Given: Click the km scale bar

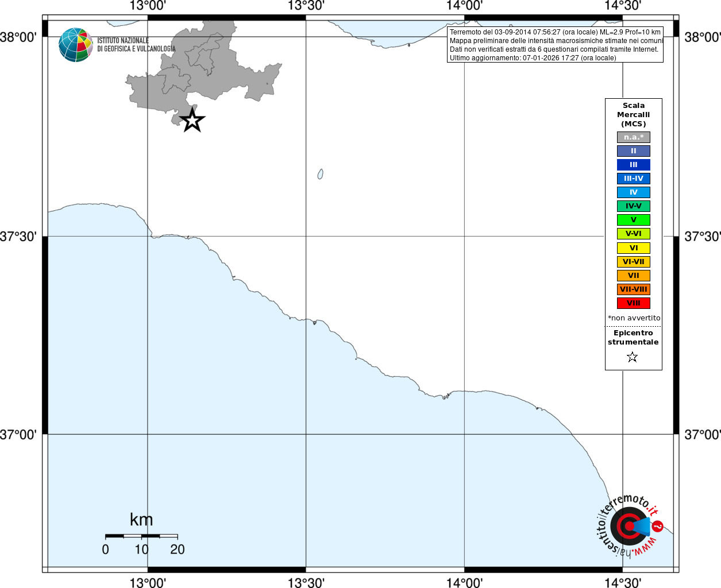Looking at the screenshot, I should pyautogui.click(x=141, y=536).
